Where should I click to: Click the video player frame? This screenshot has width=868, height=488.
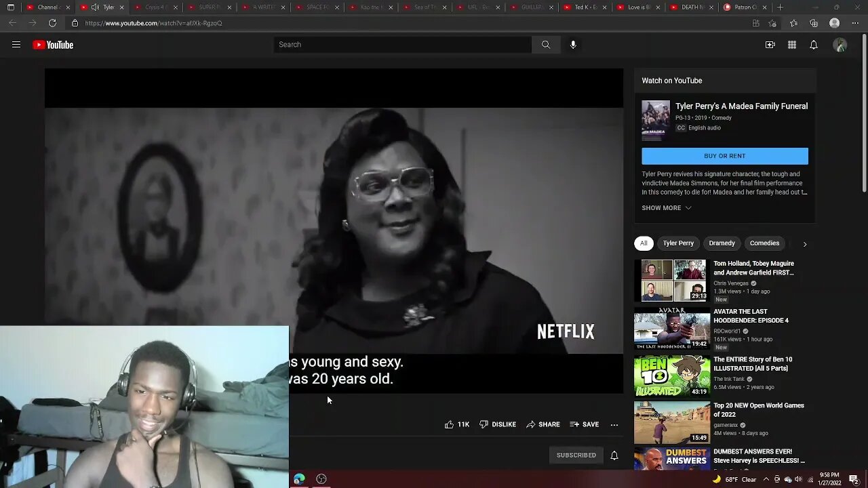334,230
